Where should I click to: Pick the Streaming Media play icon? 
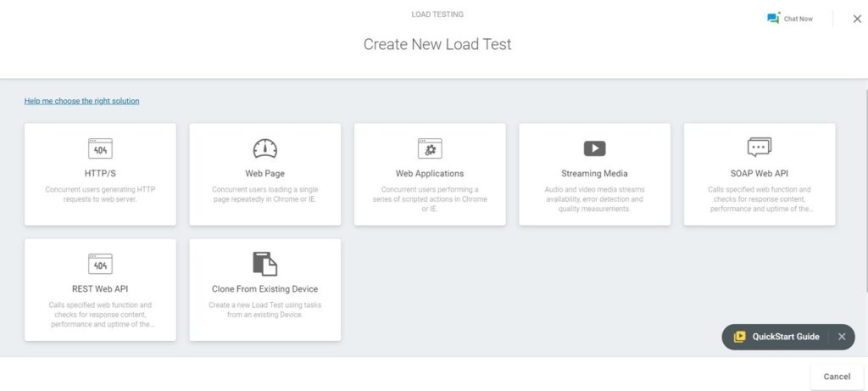[594, 148]
